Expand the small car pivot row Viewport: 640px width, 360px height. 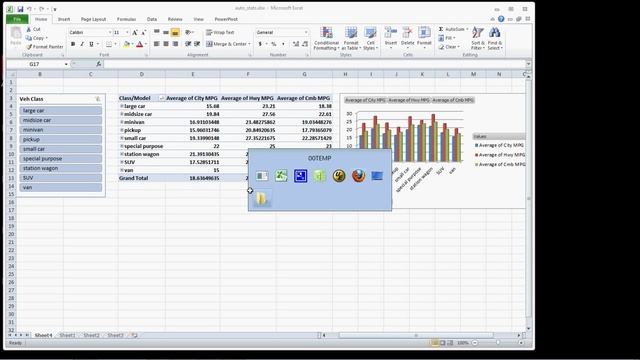(122, 138)
